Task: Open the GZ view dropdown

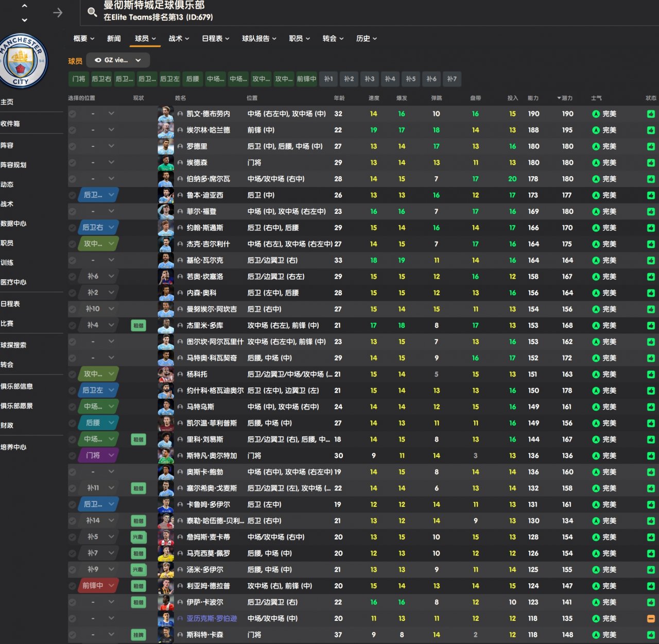Action: pyautogui.click(x=118, y=60)
